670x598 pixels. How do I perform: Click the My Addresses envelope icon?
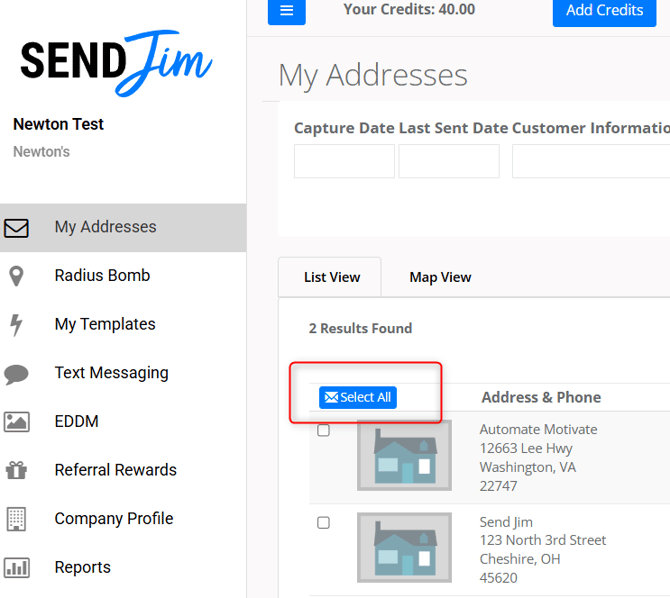[16, 228]
